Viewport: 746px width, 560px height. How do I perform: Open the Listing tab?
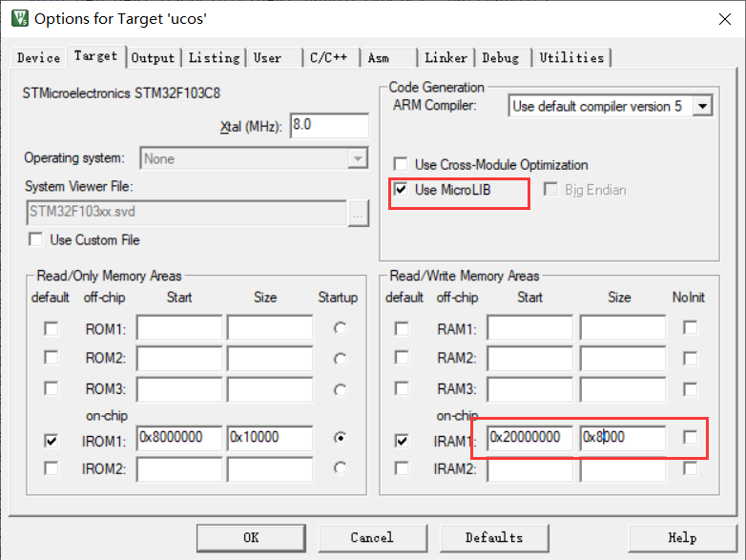214,58
